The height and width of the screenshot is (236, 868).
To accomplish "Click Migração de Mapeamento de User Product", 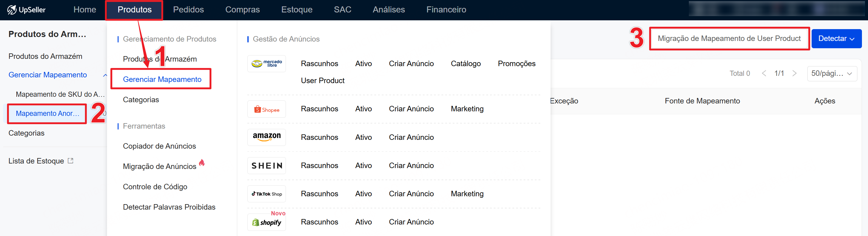I will (729, 39).
